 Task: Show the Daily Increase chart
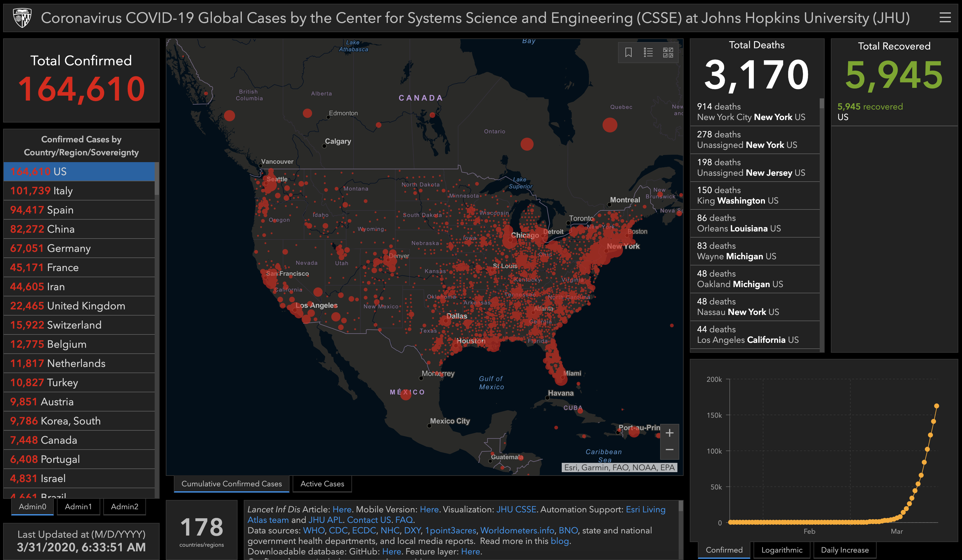[x=844, y=550]
